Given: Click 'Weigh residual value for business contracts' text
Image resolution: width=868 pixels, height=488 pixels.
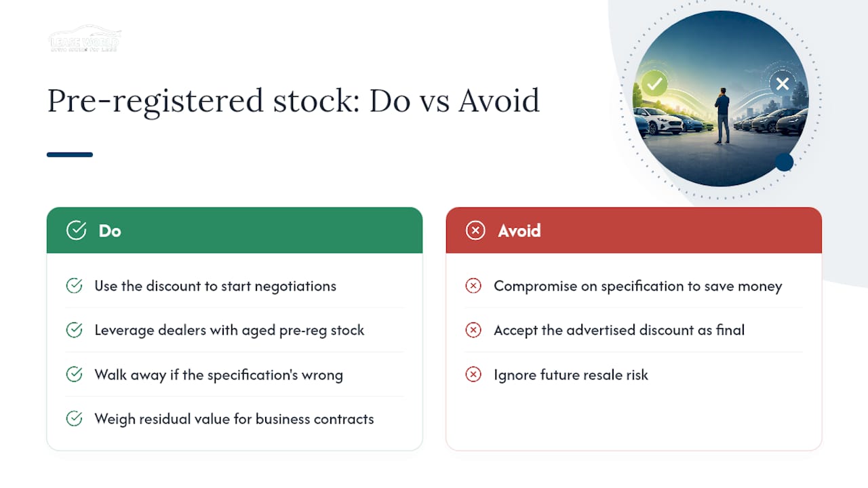Looking at the screenshot, I should 234,419.
